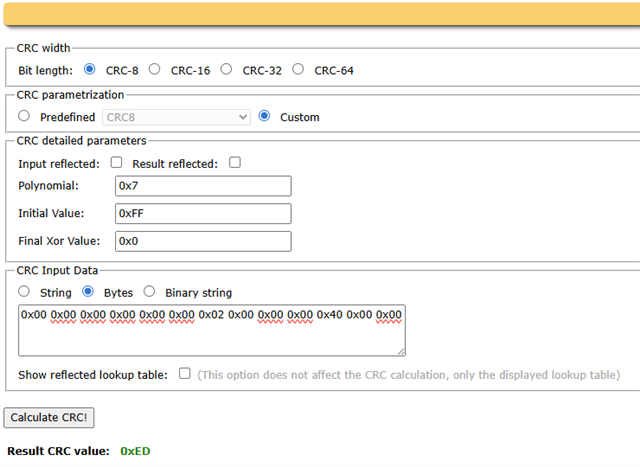
Task: Click the Show reflected lookup table label
Action: pyautogui.click(x=93, y=375)
